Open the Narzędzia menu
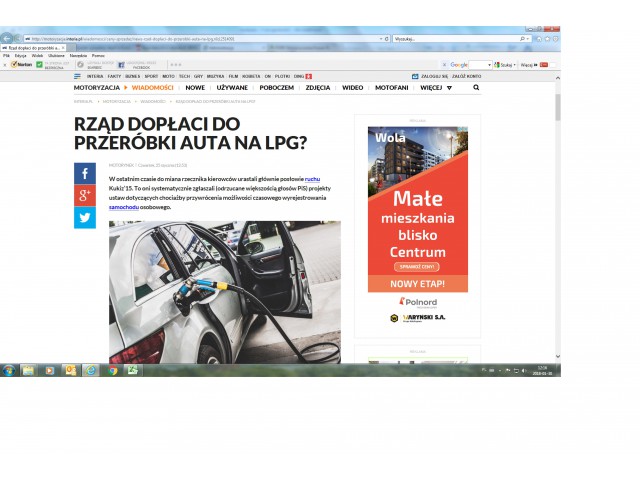The image size is (640, 480). (78, 55)
